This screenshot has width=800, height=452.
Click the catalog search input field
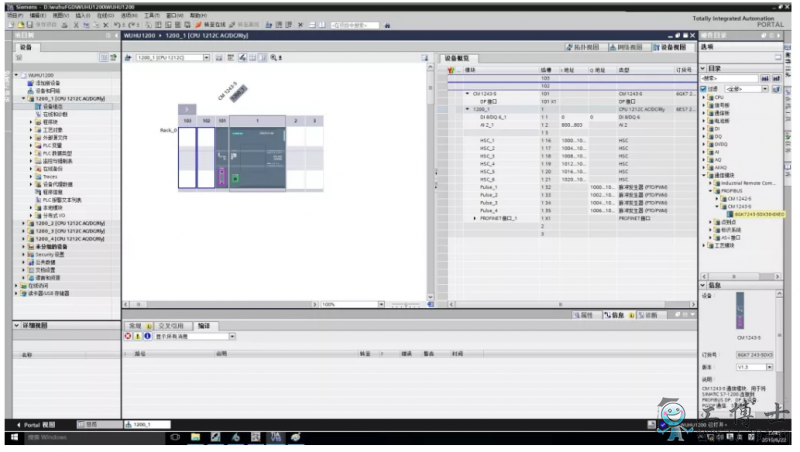[x=730, y=78]
